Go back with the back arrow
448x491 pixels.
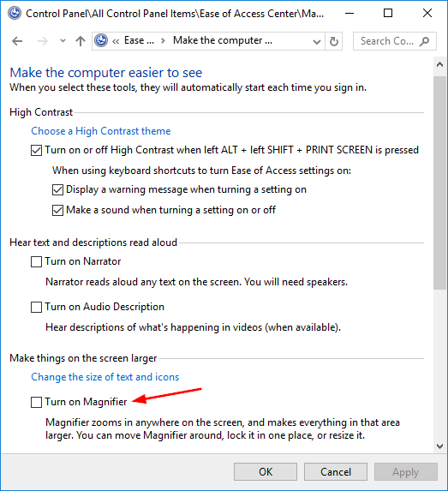pyautogui.click(x=17, y=41)
